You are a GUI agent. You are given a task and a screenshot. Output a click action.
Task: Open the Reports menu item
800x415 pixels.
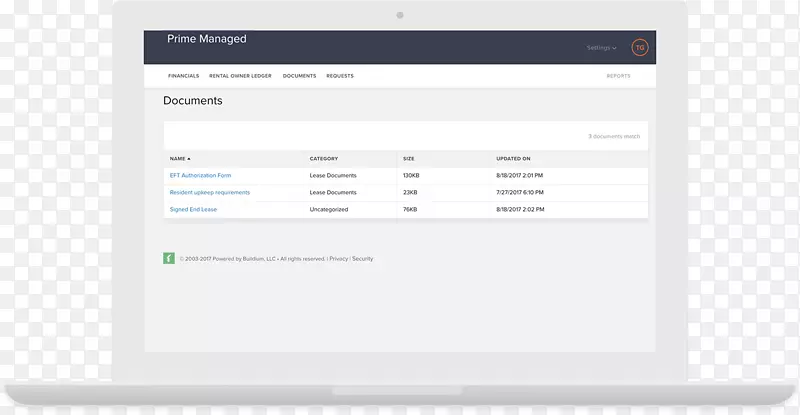(x=619, y=76)
